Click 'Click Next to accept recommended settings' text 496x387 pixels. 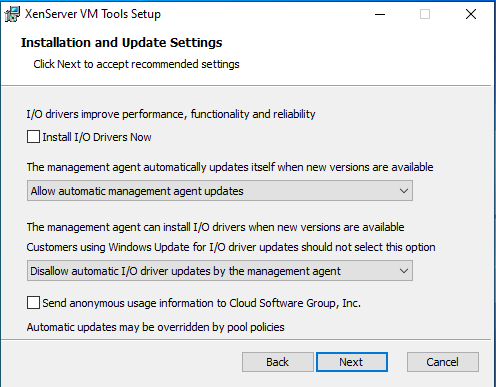pos(136,64)
